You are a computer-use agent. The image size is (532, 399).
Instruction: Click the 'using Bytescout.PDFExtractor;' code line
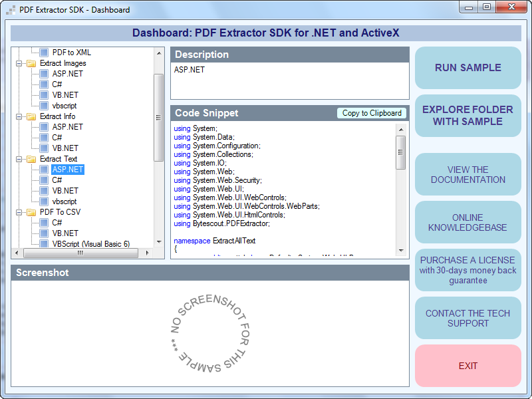tap(222, 224)
